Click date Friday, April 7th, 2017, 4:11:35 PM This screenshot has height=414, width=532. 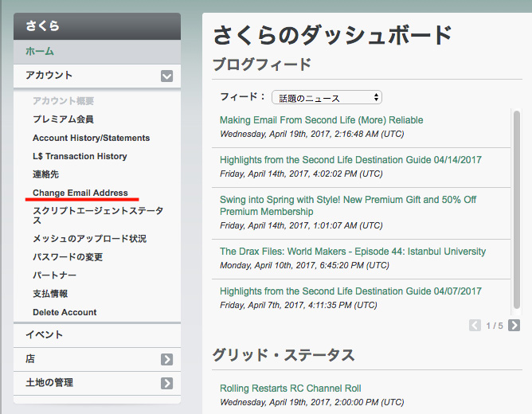click(x=298, y=305)
